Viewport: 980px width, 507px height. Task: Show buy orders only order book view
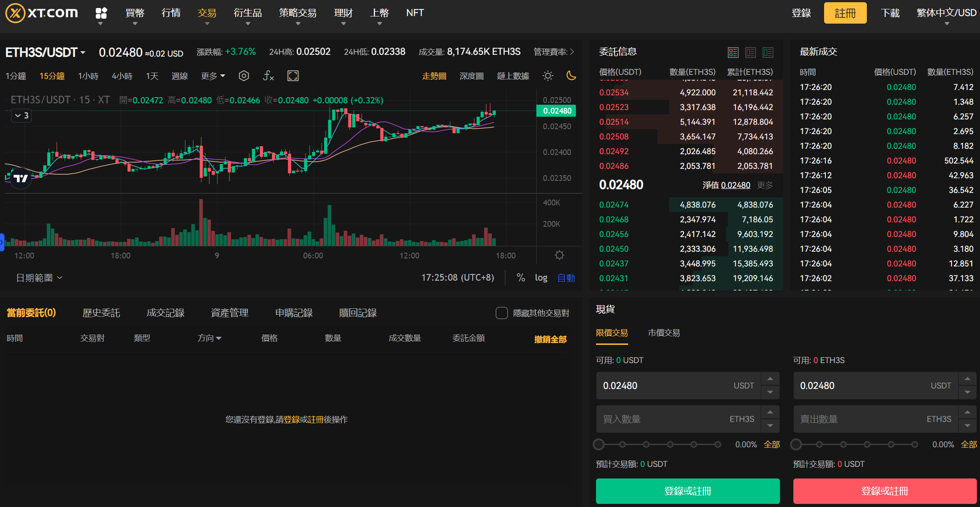pyautogui.click(x=768, y=53)
